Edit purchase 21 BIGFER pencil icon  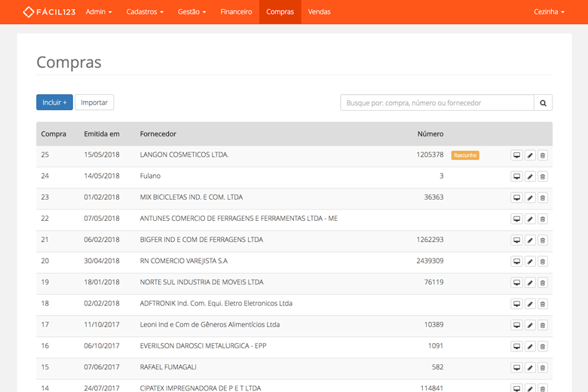(x=530, y=240)
